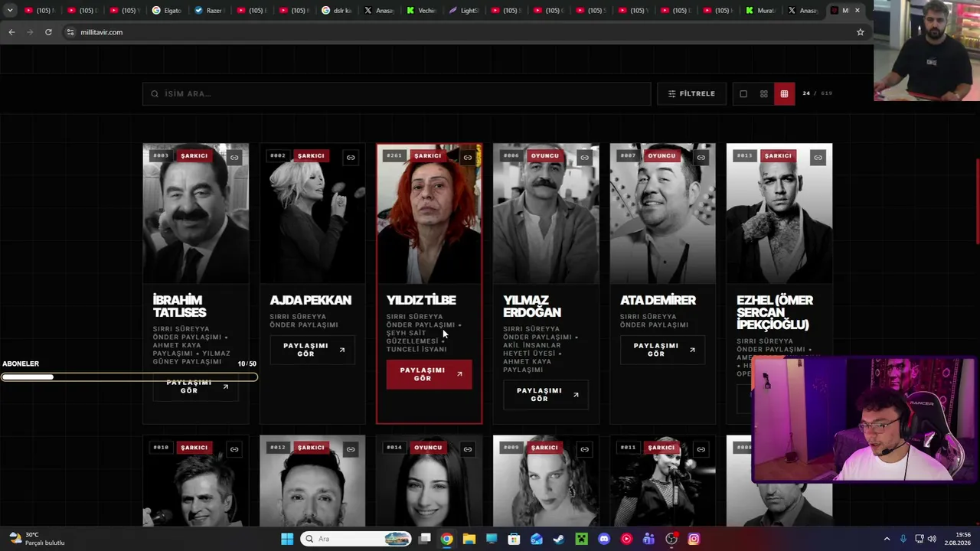Copy link icon on İbrahim Tatlıses card

pos(234,158)
